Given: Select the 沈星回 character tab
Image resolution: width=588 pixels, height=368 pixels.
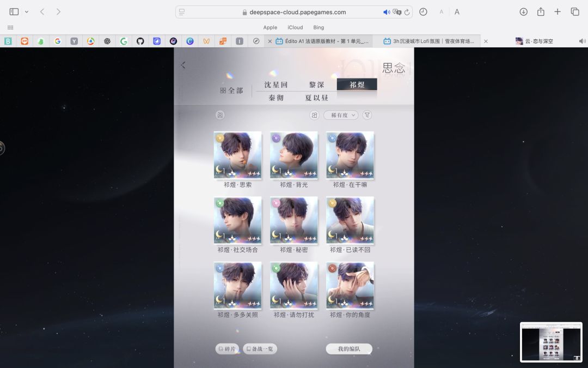Looking at the screenshot, I should point(275,85).
